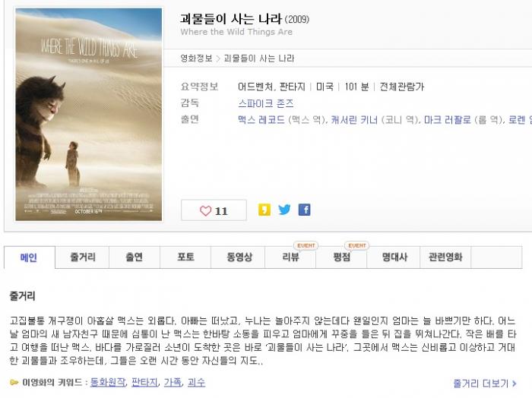
Task: Go to the 동영상 tab
Action: point(238,257)
